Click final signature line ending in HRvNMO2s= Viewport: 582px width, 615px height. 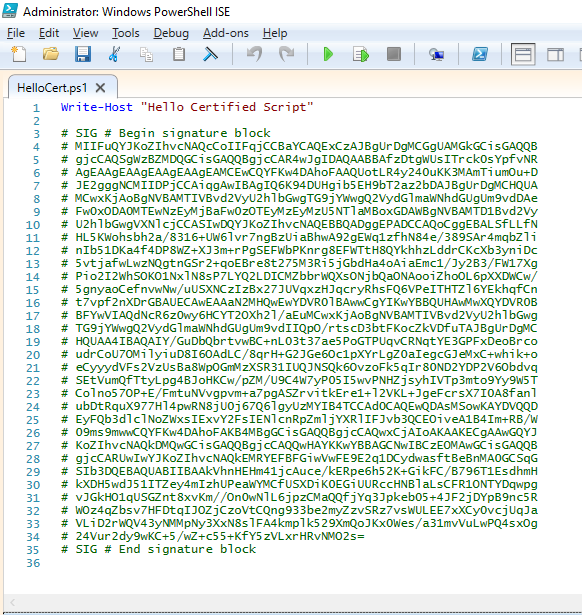click(x=213, y=536)
